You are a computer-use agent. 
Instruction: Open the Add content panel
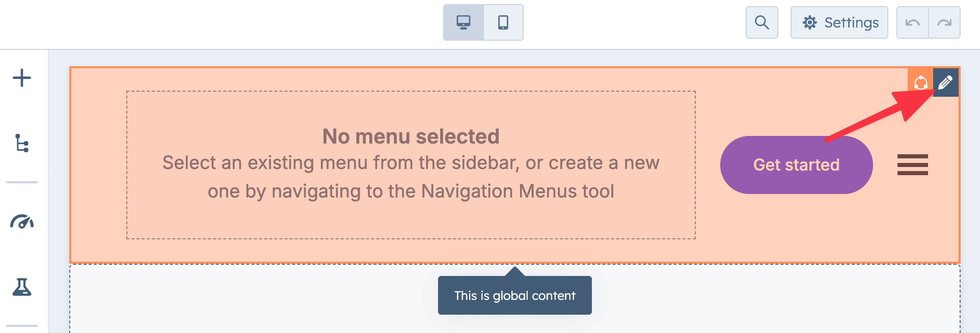(x=21, y=78)
